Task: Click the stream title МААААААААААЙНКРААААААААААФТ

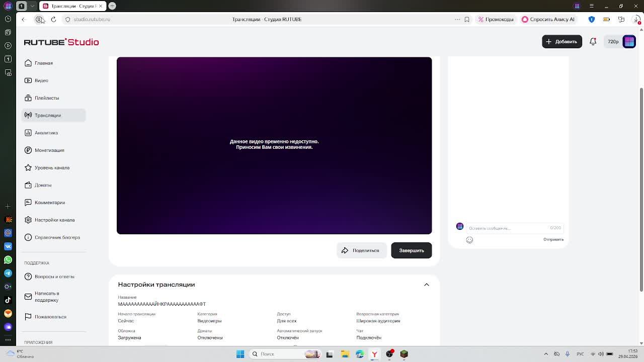Action: click(x=162, y=304)
